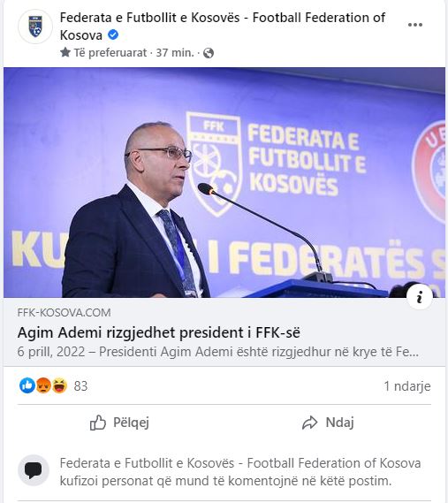Viewport: 448px width, 503px height.
Task: Click the globe public audience icon
Action: point(209,53)
